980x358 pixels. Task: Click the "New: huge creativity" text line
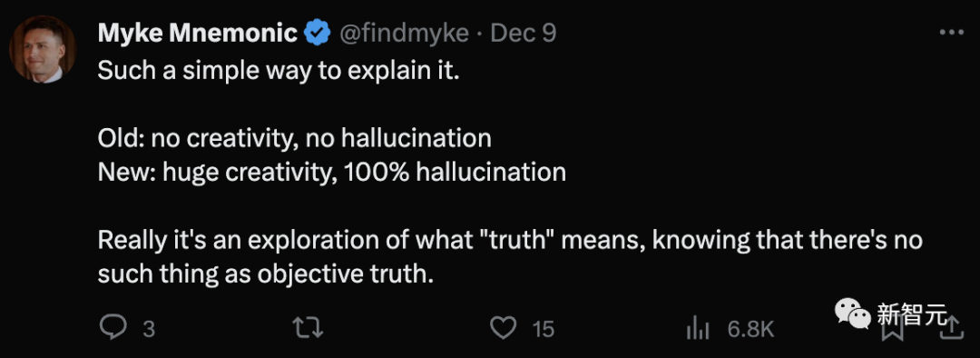point(332,172)
